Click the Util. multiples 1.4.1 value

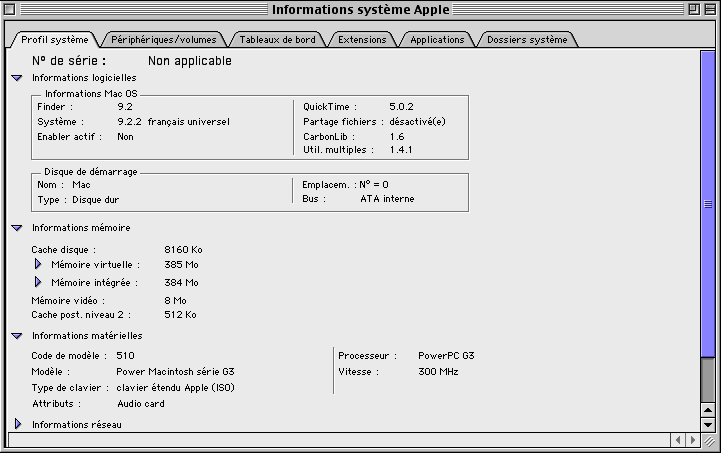tap(401, 150)
